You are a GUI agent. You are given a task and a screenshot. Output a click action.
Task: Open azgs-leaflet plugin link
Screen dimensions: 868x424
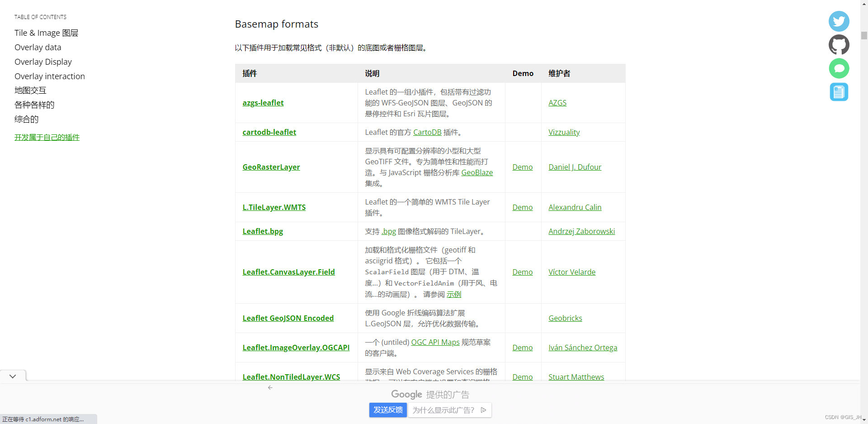click(263, 103)
